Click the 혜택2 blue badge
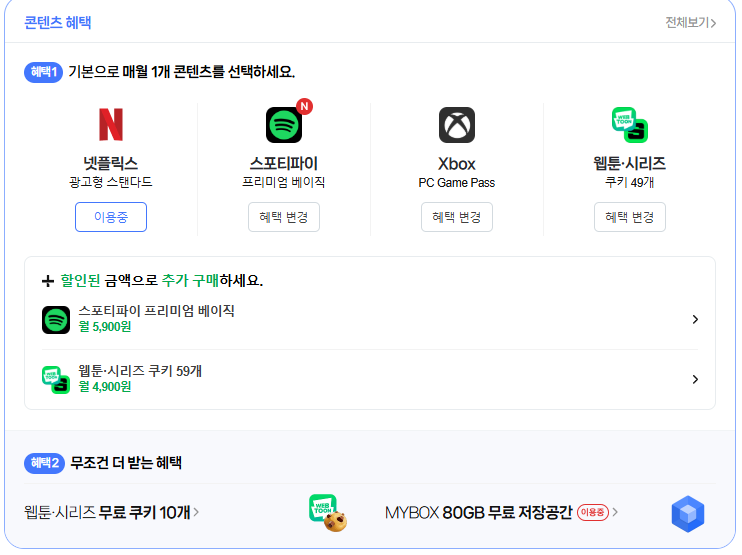Screen dimensions: 742x555 [x=44, y=463]
